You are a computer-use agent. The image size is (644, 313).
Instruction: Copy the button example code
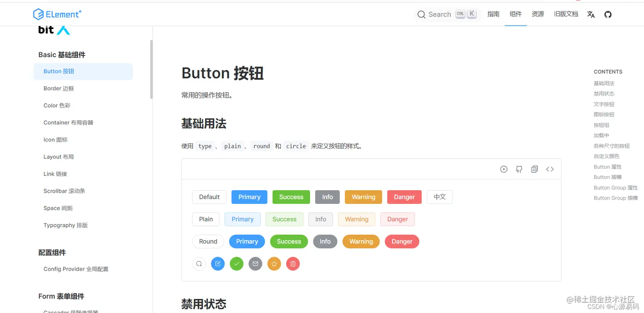tap(535, 169)
